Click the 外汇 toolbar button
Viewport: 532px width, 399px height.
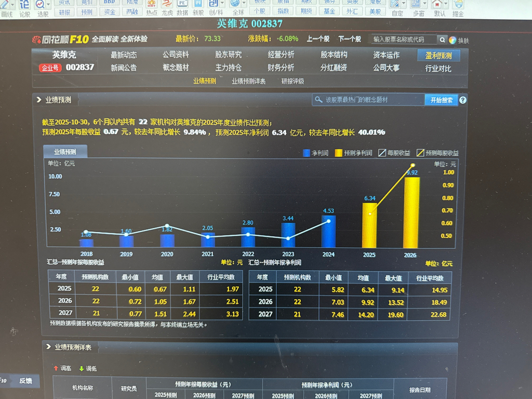point(352,11)
